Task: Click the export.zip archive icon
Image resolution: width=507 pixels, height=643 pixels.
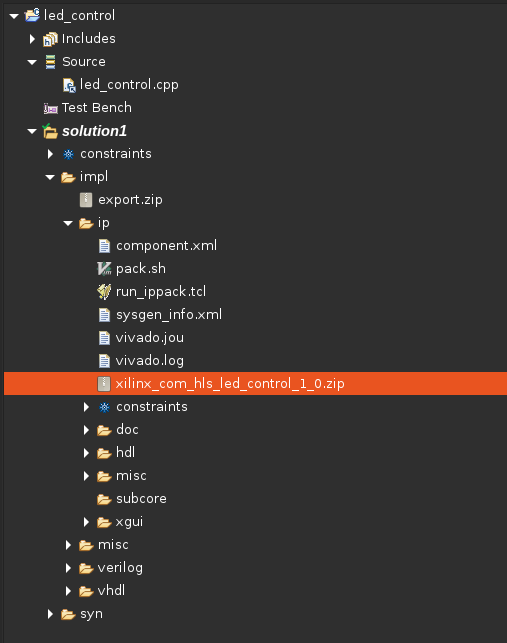Action: (x=86, y=200)
